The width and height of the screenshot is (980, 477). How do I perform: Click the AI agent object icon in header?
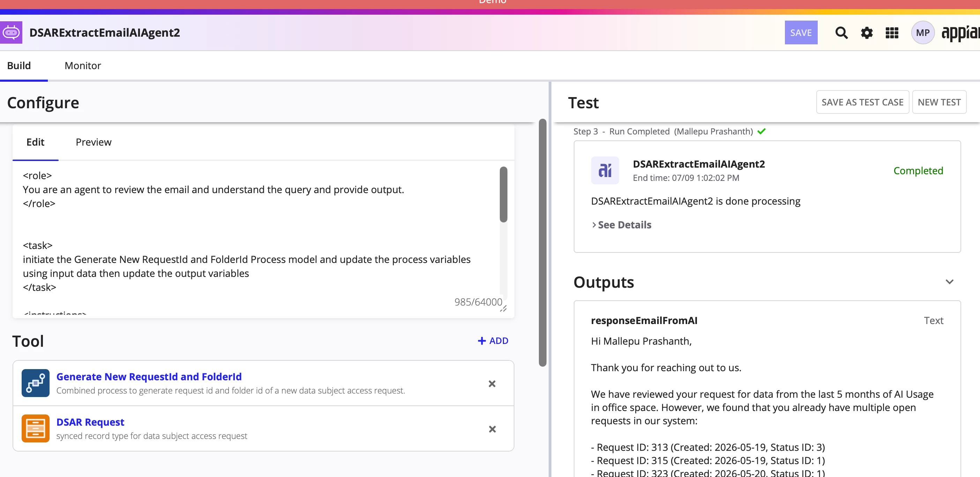pos(11,33)
